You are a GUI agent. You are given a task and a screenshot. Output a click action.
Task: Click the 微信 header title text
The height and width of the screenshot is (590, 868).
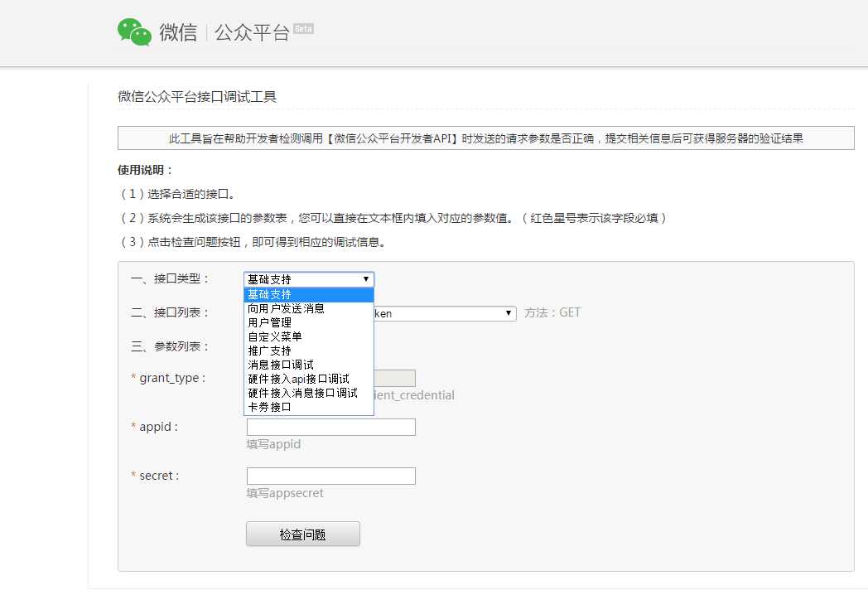(178, 32)
